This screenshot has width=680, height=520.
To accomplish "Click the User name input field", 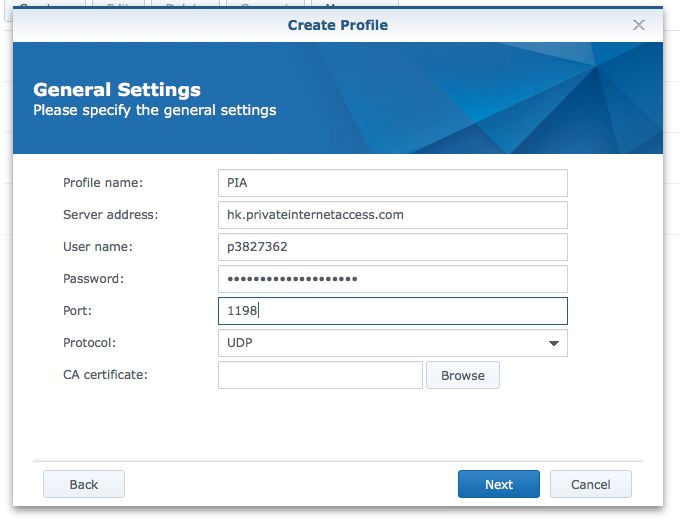I will (392, 247).
